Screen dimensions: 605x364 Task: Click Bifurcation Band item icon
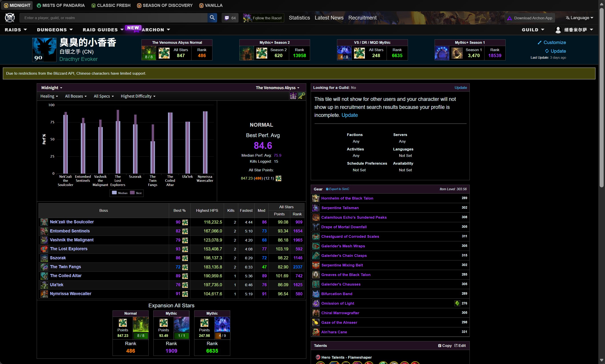(x=316, y=294)
